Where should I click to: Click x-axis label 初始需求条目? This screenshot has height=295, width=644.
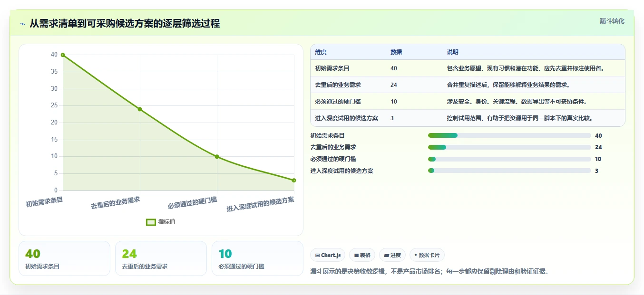(44, 202)
